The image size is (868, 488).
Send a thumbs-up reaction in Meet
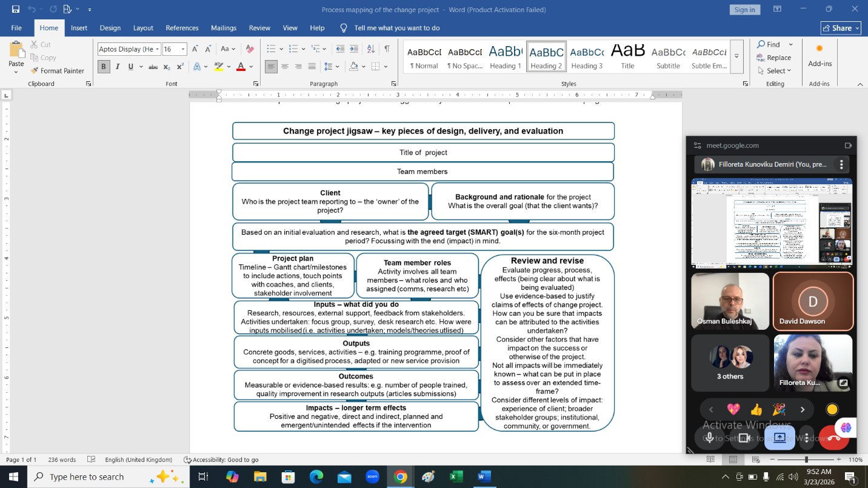756,410
